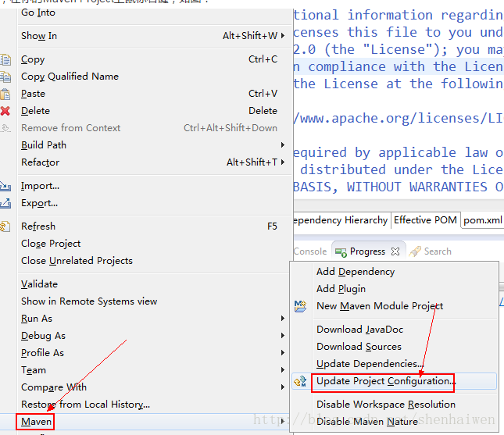Click the Update Project Configuration icon
Screen dimensions: 504x435
(300, 381)
